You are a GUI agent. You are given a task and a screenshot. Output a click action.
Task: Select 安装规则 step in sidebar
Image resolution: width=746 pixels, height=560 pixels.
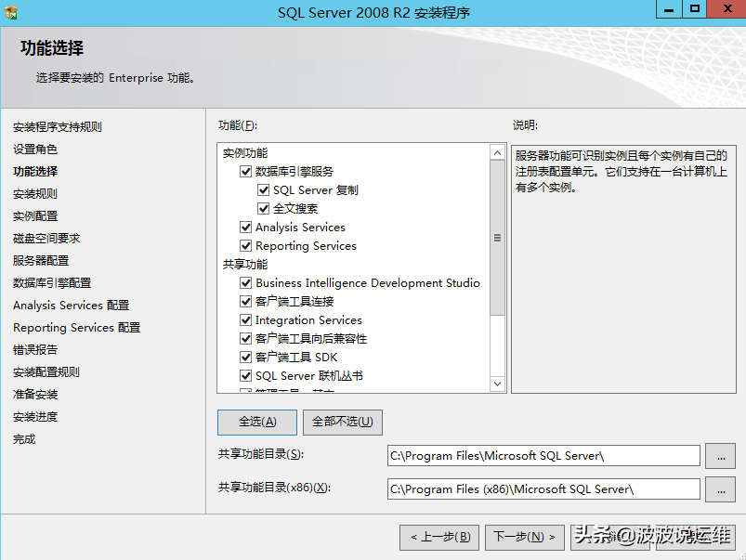tap(34, 194)
